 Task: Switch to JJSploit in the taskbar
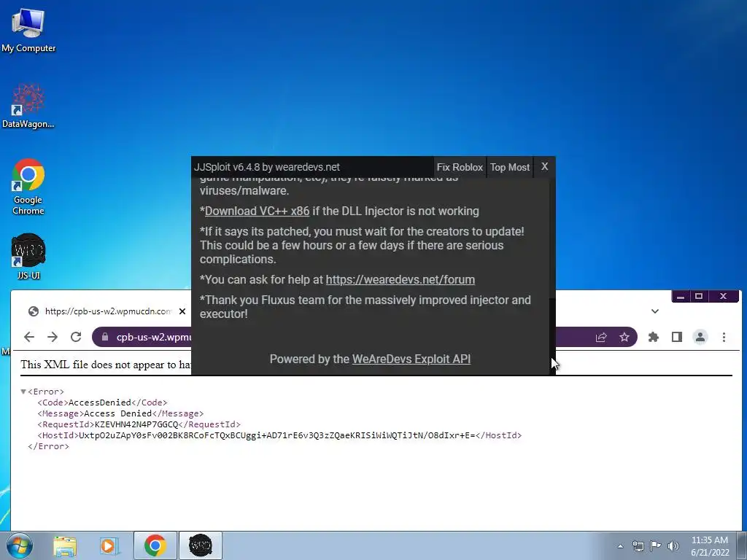(201, 545)
